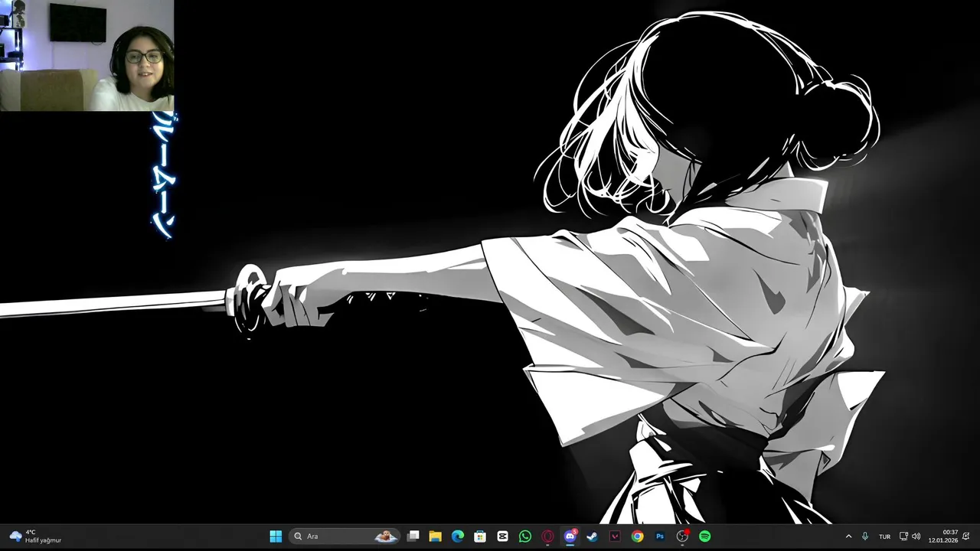Open the Windows Start menu
Screen dimensions: 980x551
tap(276, 536)
